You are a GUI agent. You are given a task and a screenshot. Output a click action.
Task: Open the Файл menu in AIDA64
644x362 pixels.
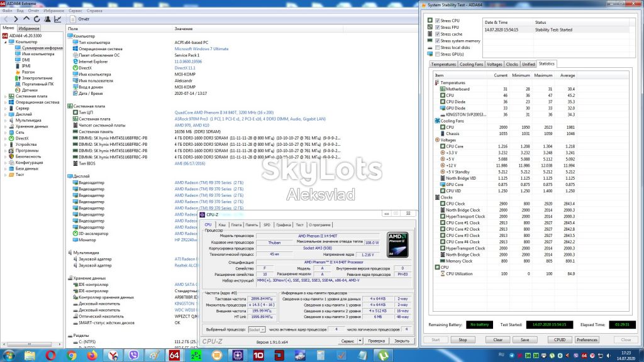click(7, 11)
